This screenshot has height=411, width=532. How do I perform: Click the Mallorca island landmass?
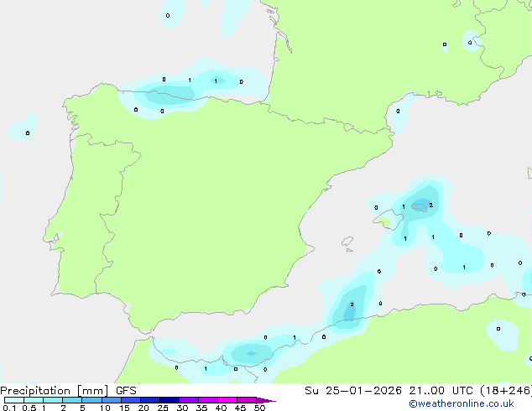[x=388, y=220]
